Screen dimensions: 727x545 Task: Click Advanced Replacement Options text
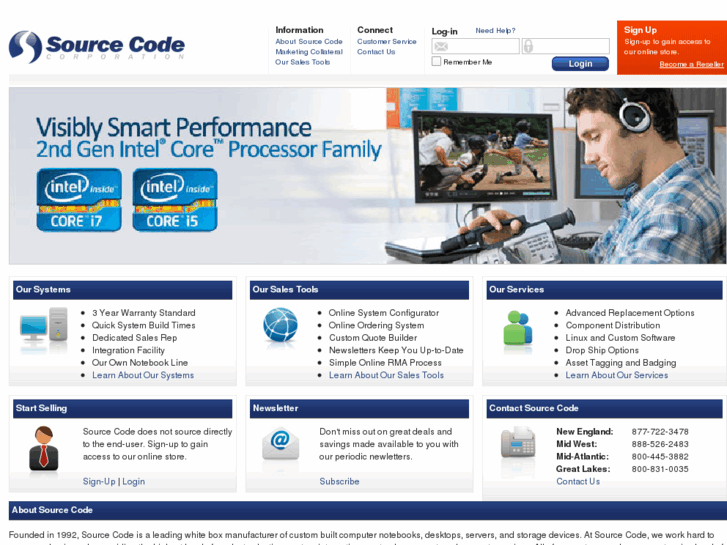[630, 313]
